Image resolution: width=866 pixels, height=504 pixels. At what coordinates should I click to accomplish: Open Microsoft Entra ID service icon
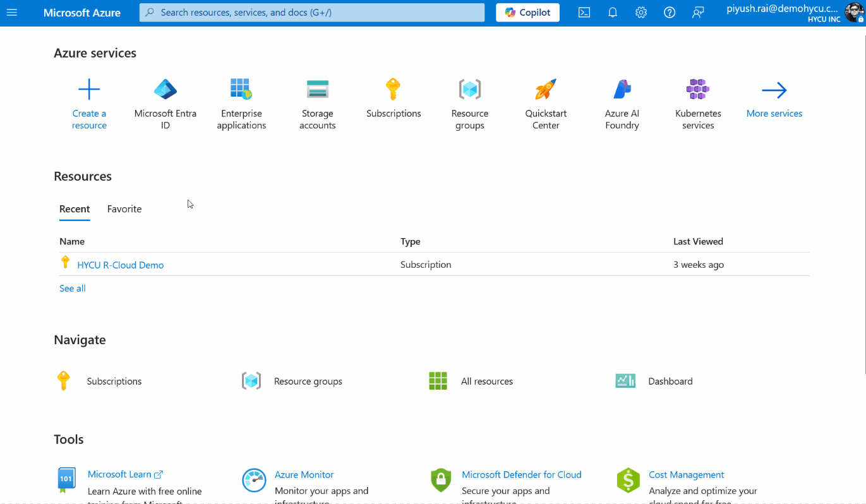pyautogui.click(x=165, y=90)
